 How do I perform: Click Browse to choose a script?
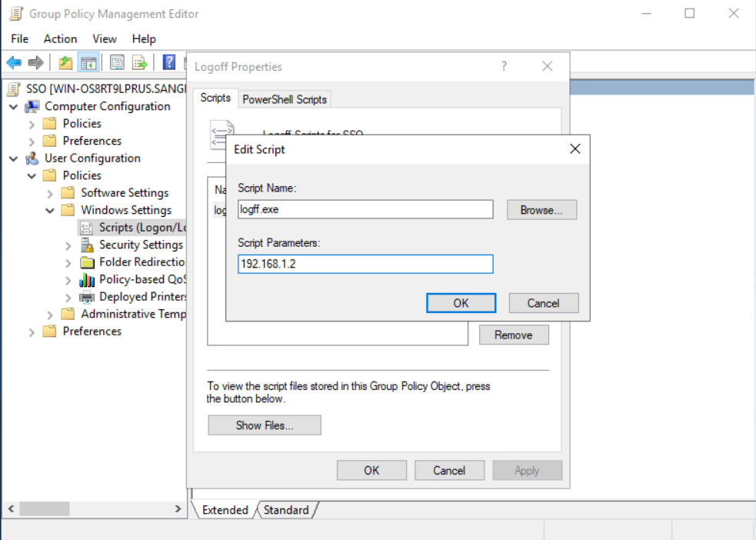pos(541,210)
